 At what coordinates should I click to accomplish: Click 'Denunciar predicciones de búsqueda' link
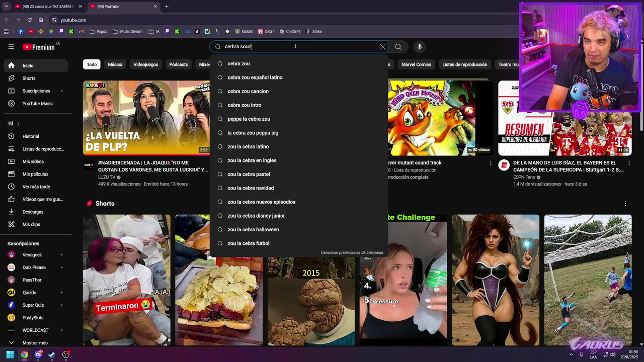pos(352,253)
